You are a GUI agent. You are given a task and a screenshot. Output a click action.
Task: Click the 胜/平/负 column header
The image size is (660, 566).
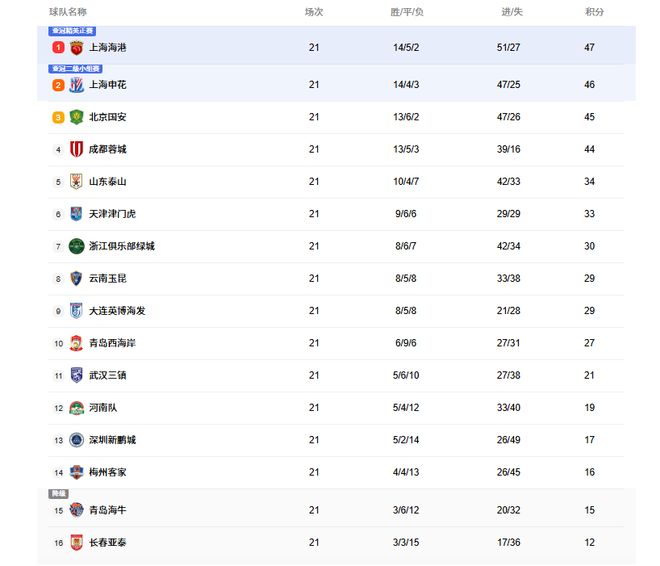(x=407, y=12)
